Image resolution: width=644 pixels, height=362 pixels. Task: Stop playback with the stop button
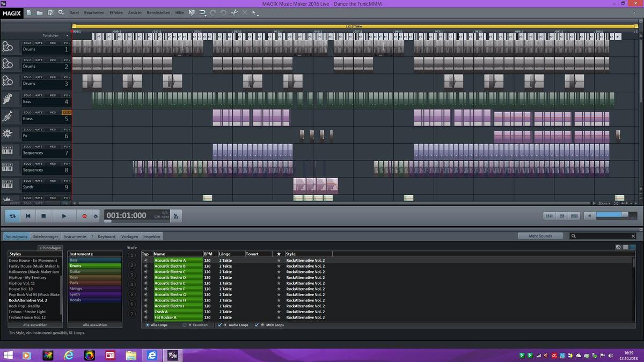tap(43, 216)
